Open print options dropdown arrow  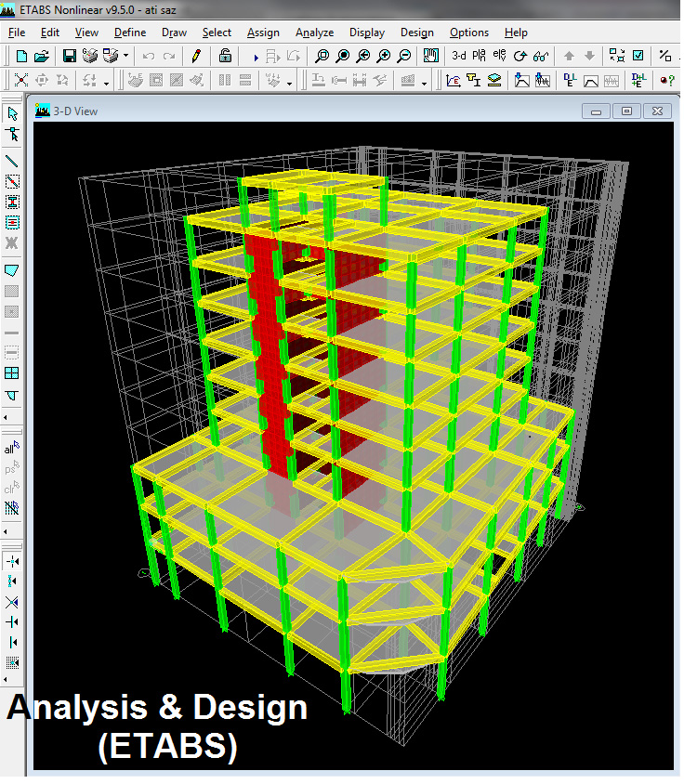125,56
